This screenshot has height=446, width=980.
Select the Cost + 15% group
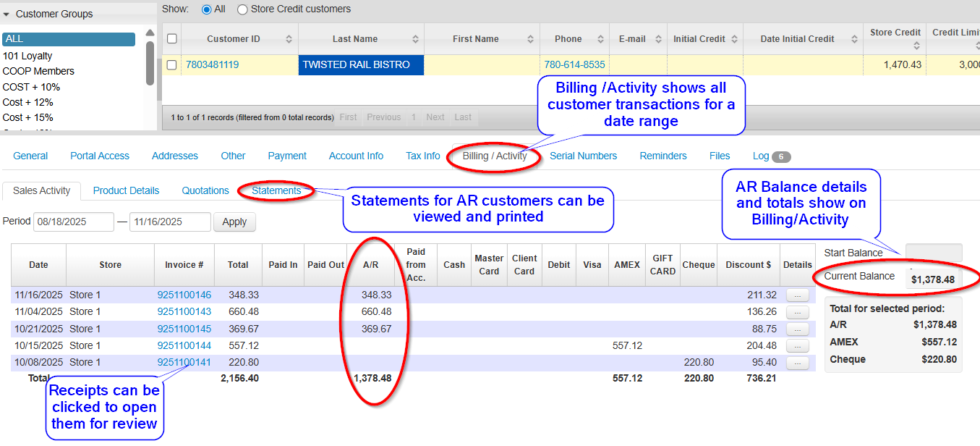(x=27, y=117)
